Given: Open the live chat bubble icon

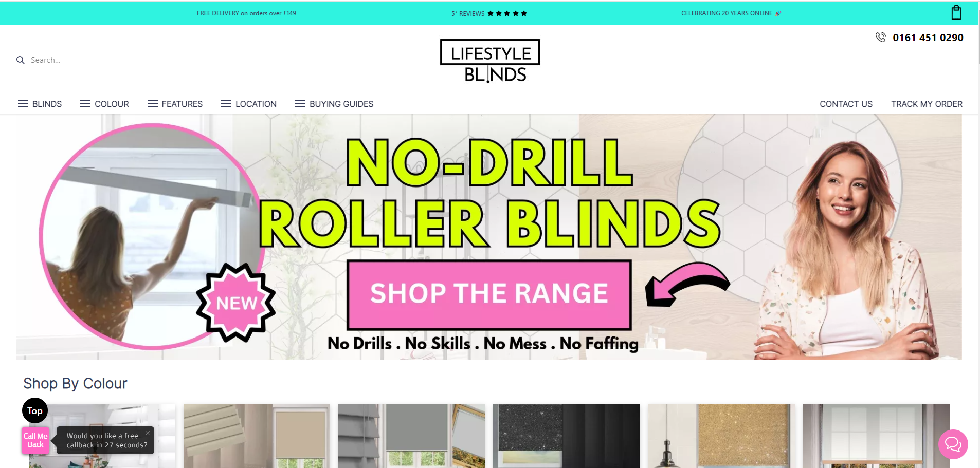Looking at the screenshot, I should pos(953,444).
